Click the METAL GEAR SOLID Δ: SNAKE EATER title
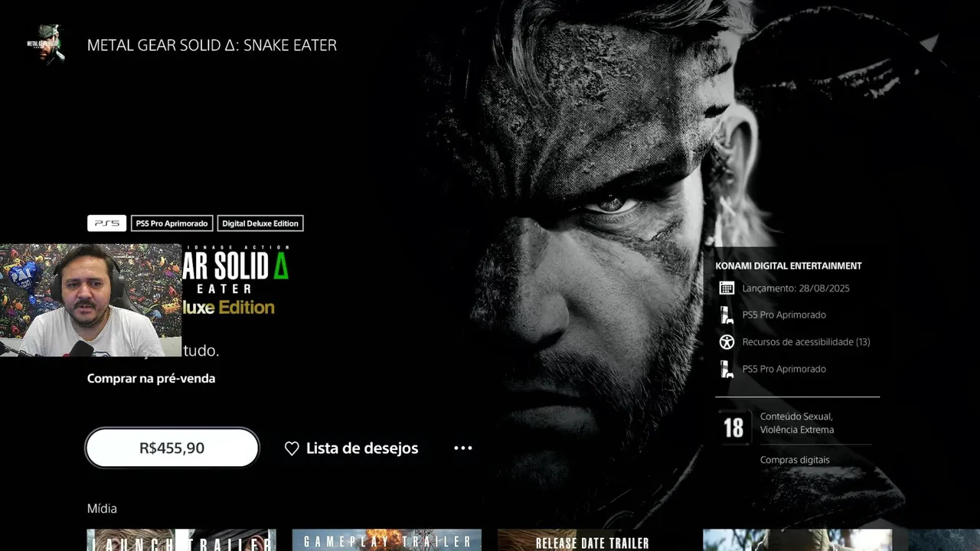Image resolution: width=980 pixels, height=551 pixels. [x=212, y=45]
